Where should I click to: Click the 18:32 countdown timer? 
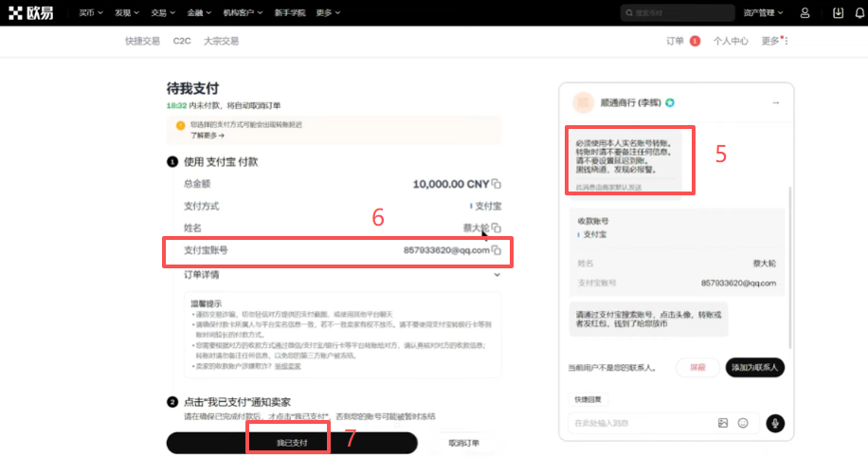(176, 105)
